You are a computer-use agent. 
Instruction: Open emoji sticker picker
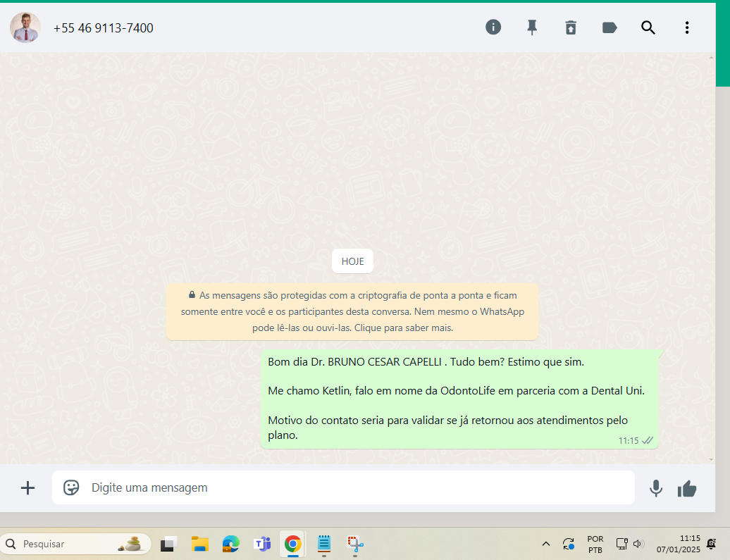tap(71, 488)
